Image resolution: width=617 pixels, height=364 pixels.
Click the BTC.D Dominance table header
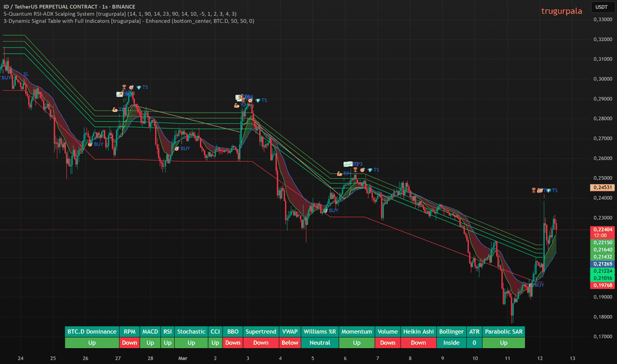coord(92,332)
